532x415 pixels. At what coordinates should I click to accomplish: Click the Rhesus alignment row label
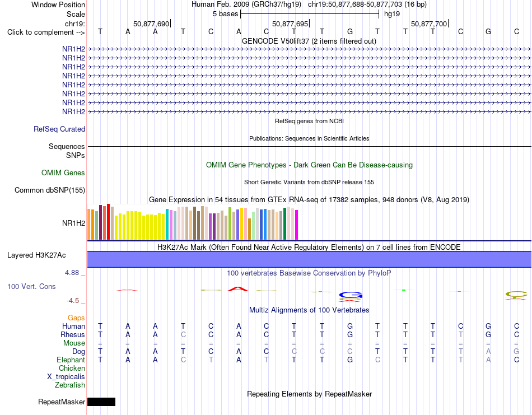click(73, 334)
